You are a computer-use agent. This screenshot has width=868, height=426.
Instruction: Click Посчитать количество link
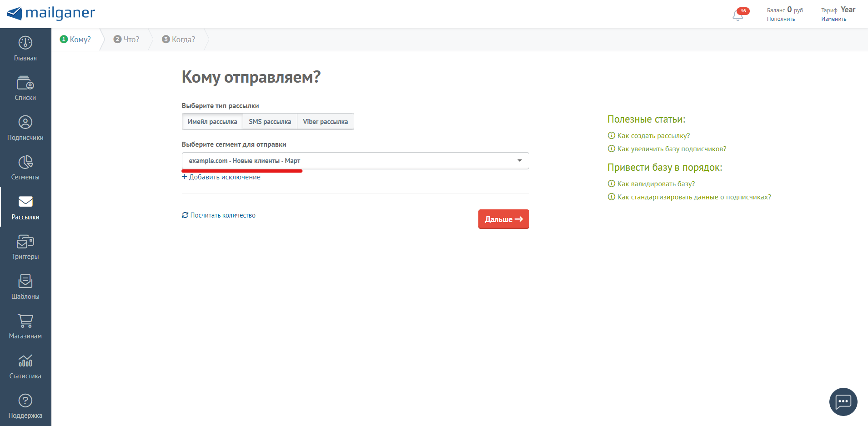[x=219, y=215]
